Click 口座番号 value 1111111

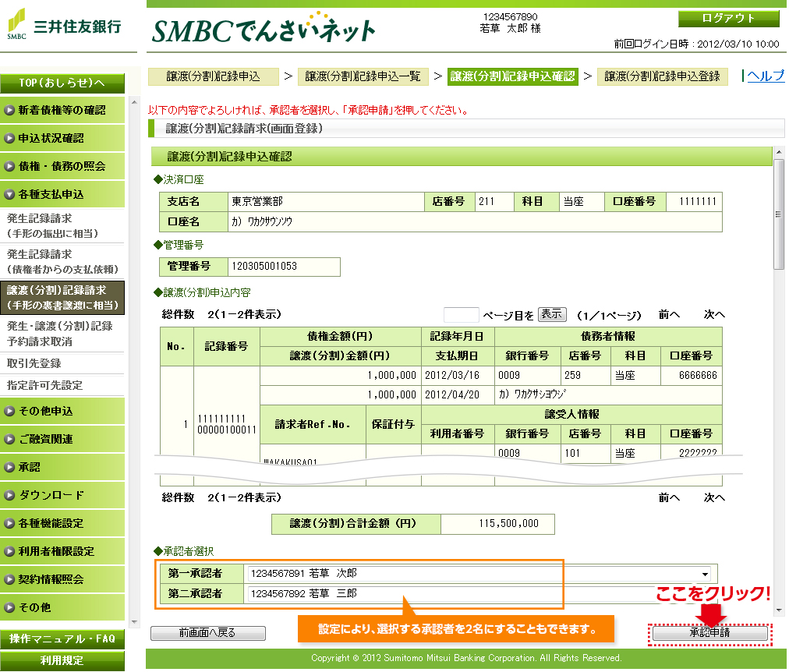click(x=698, y=202)
